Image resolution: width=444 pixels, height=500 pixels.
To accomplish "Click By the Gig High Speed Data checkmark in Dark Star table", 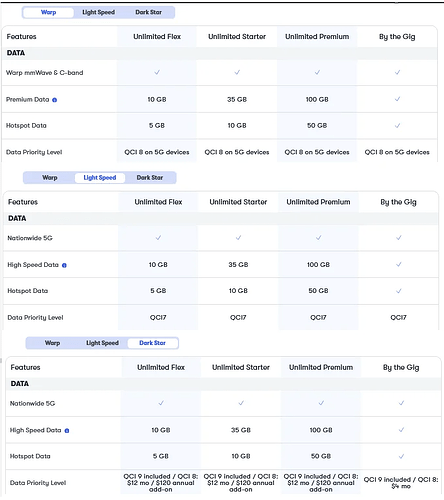I will point(401,430).
